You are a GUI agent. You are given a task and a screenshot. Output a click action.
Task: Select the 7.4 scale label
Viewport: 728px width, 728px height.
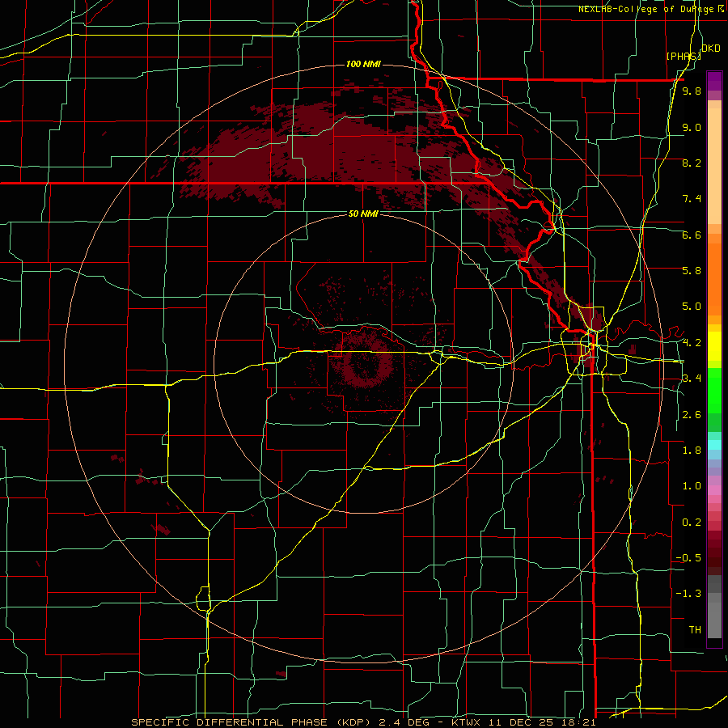coord(692,199)
